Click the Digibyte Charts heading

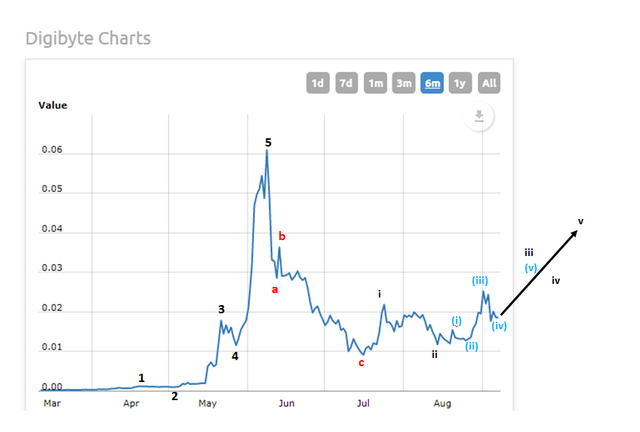87,39
